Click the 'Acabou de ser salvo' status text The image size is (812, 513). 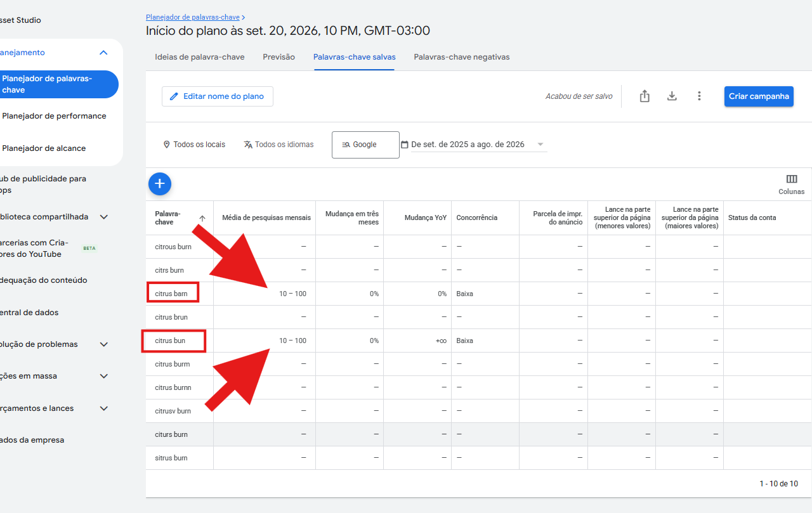click(x=579, y=96)
